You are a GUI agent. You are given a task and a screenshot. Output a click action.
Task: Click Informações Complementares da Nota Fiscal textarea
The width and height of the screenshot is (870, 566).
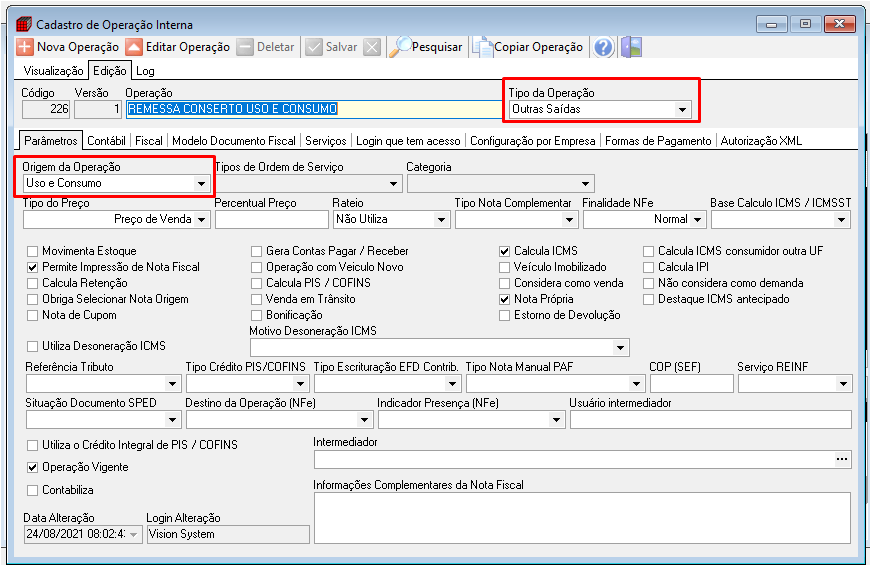[582, 518]
